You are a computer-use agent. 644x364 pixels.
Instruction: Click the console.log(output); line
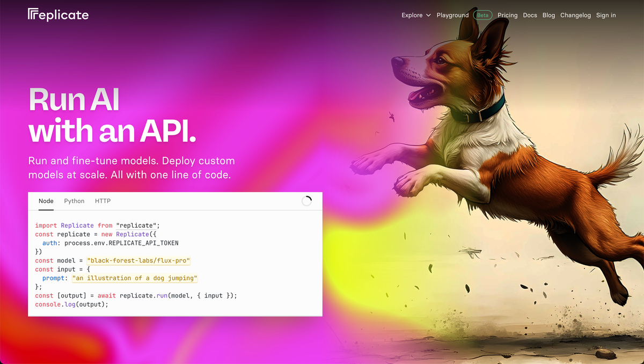pyautogui.click(x=71, y=304)
